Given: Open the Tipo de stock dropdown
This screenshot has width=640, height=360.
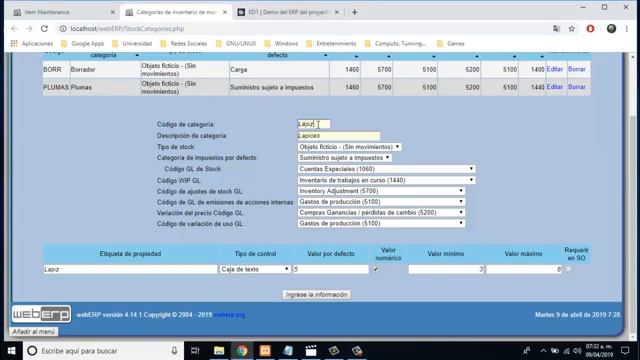Looking at the screenshot, I should pyautogui.click(x=349, y=147).
